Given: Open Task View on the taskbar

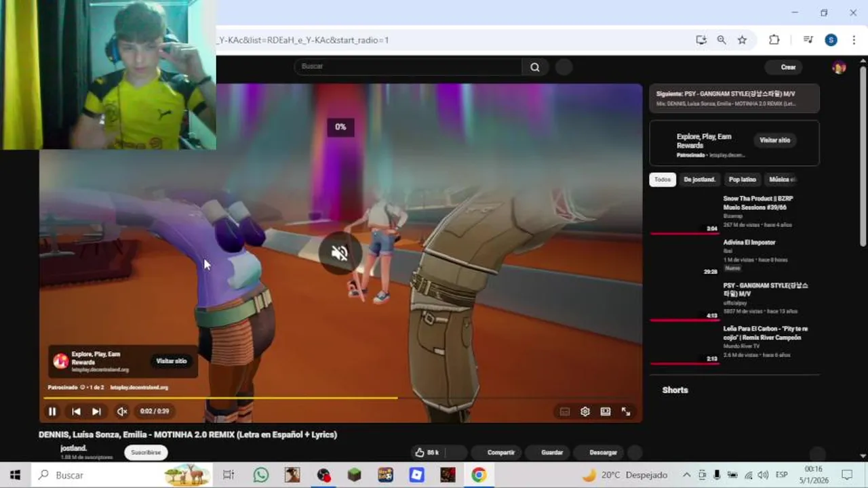Looking at the screenshot, I should coord(229,475).
